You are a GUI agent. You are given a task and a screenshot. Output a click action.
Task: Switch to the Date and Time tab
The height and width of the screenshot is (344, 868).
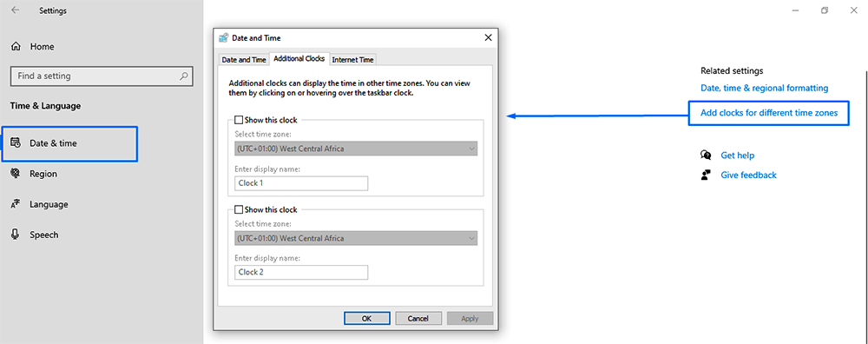[x=244, y=60]
